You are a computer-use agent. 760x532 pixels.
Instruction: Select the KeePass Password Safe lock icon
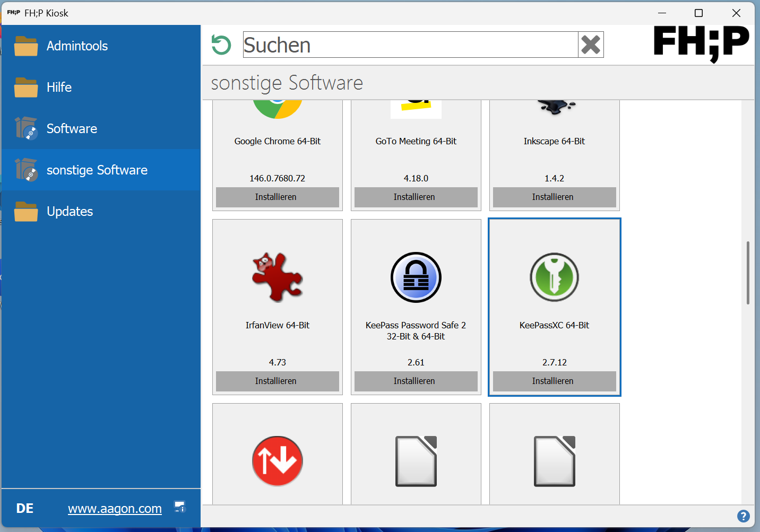click(416, 277)
